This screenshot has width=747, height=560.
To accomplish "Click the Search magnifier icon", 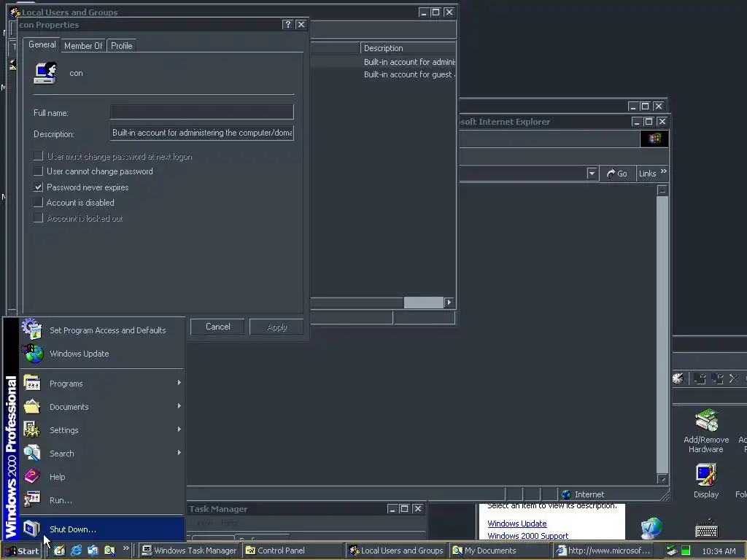I will [x=32, y=454].
